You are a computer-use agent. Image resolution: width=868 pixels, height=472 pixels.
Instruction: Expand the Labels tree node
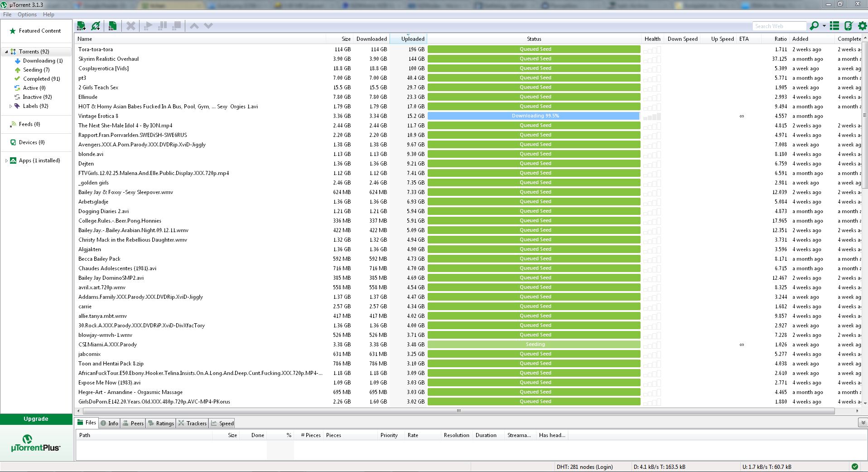[10, 106]
